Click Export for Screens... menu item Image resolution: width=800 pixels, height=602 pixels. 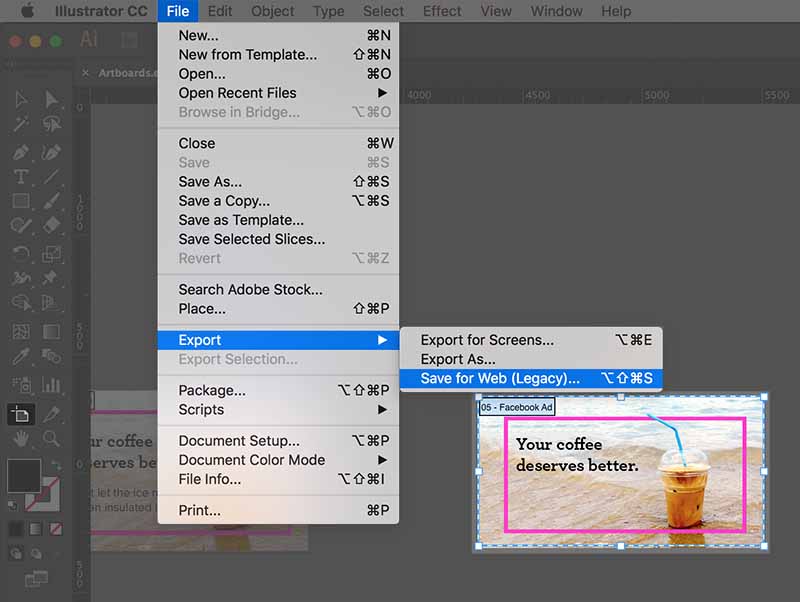pos(487,340)
